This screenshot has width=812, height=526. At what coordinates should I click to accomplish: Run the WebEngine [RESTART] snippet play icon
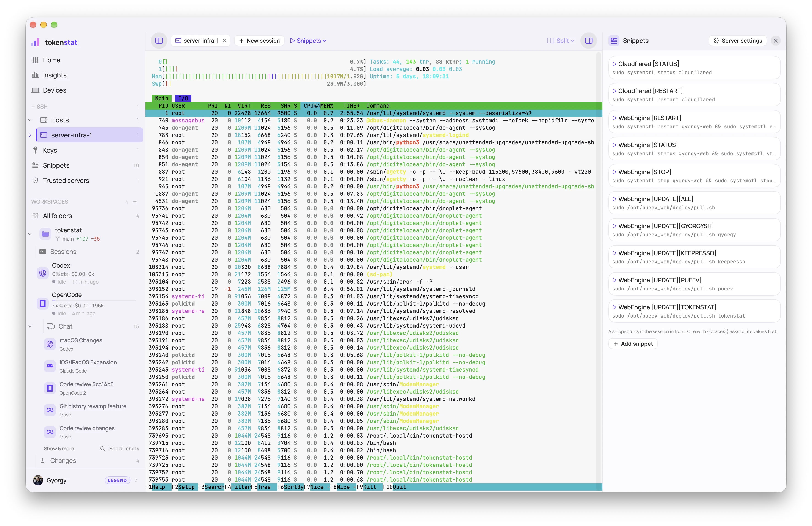tap(614, 118)
